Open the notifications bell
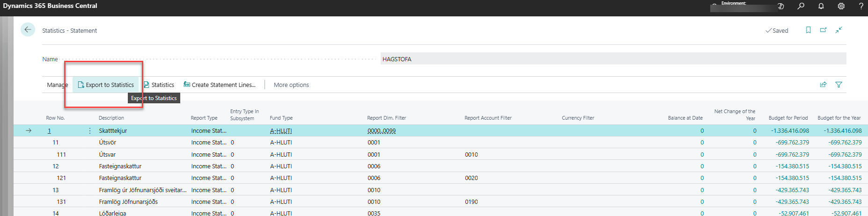 (x=821, y=6)
